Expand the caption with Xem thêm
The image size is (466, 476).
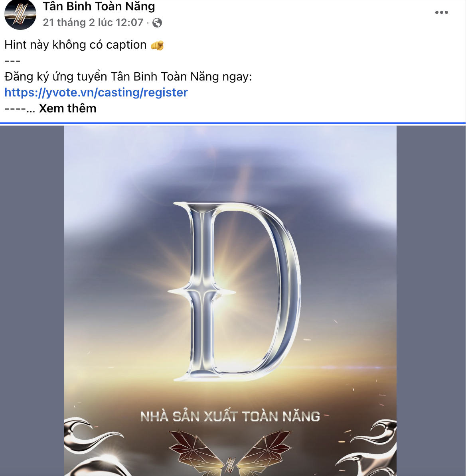pyautogui.click(x=68, y=108)
